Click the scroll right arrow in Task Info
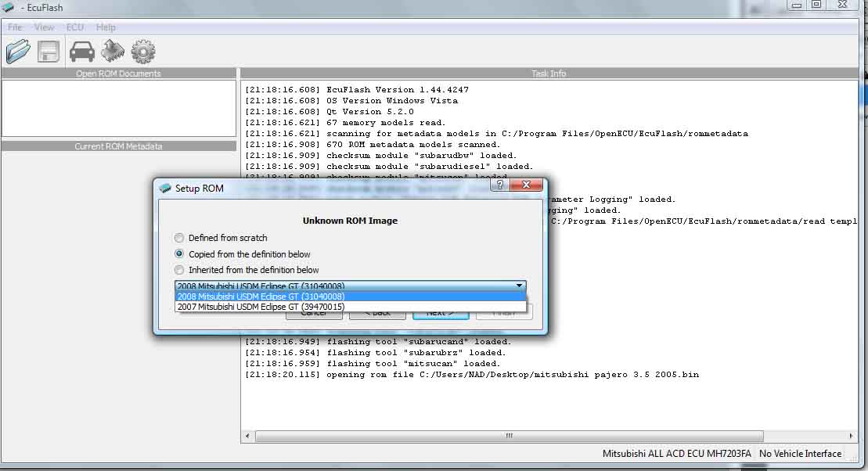This screenshot has width=868, height=471. click(x=851, y=436)
